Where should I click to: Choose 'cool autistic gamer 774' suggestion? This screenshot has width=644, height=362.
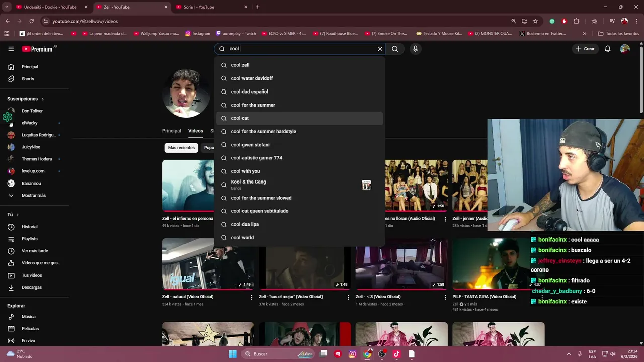click(299, 158)
